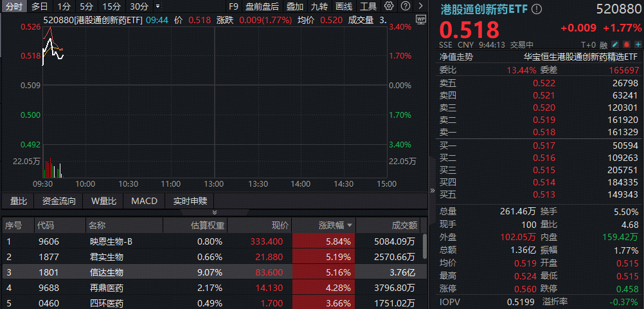Click the 叠加 overlay button
The width and height of the screenshot is (644, 309).
[x=295, y=6]
